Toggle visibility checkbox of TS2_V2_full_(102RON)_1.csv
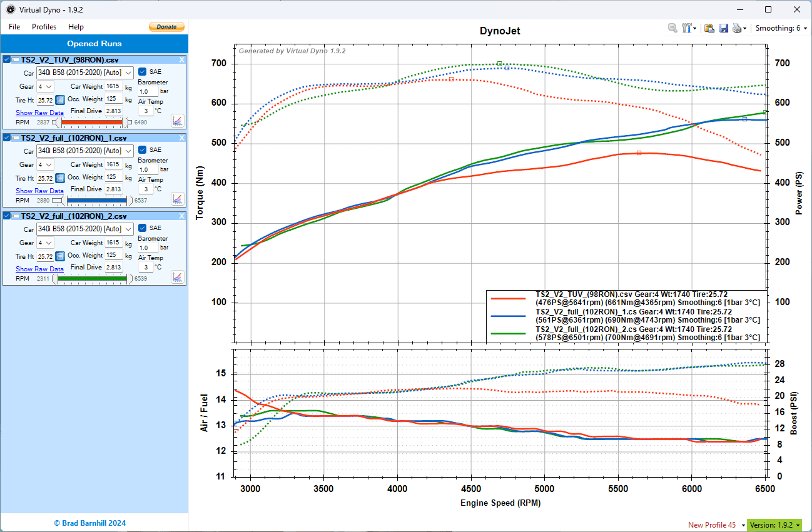This screenshot has width=812, height=532. point(7,138)
